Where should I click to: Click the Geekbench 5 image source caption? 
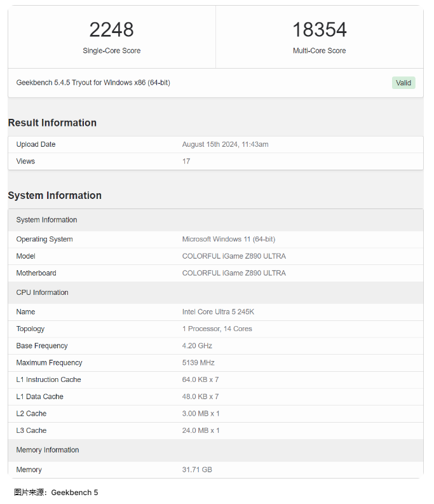56,493
